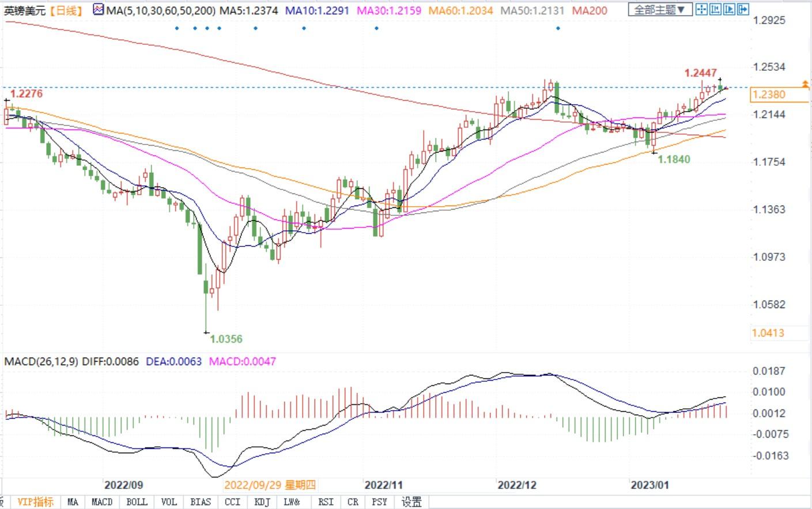Open the 全部主题 dropdown
This screenshot has width=812, height=509.
point(660,10)
